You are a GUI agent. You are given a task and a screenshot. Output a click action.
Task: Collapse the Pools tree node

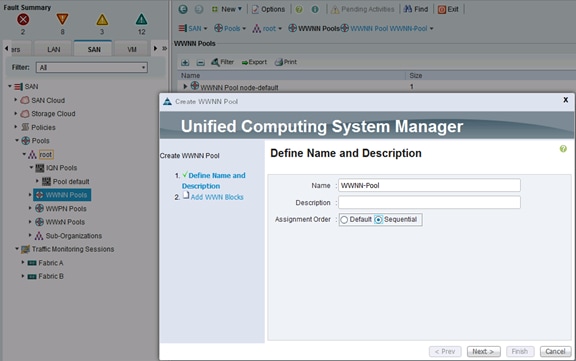(17, 140)
